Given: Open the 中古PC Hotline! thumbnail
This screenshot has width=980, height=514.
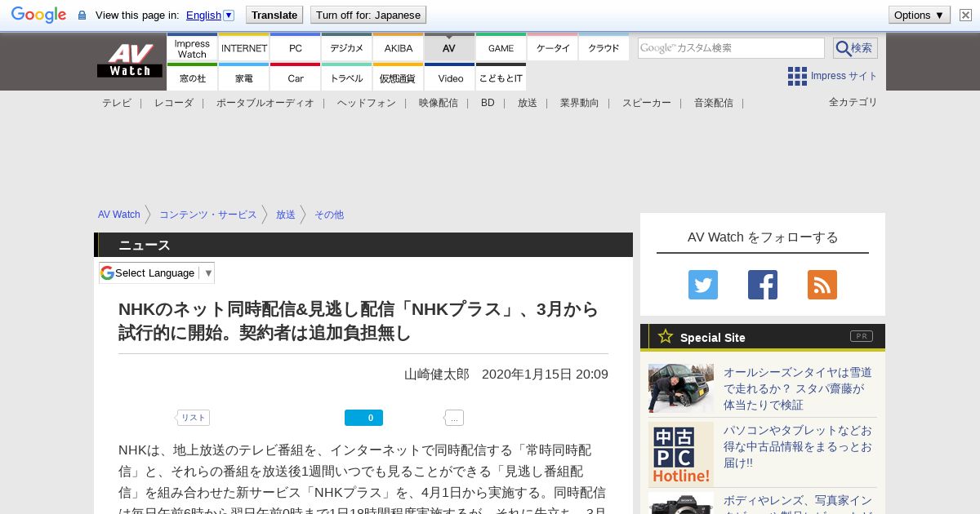Looking at the screenshot, I should (x=681, y=454).
